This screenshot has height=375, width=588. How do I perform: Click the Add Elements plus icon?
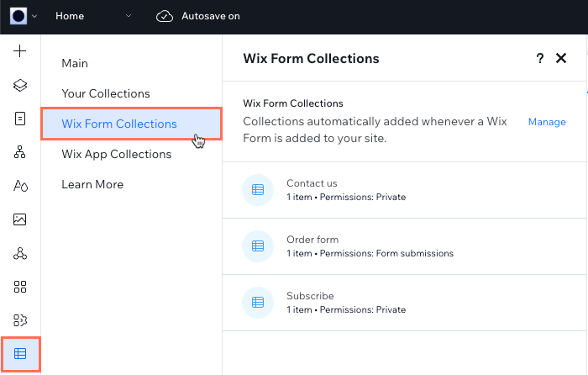[20, 51]
